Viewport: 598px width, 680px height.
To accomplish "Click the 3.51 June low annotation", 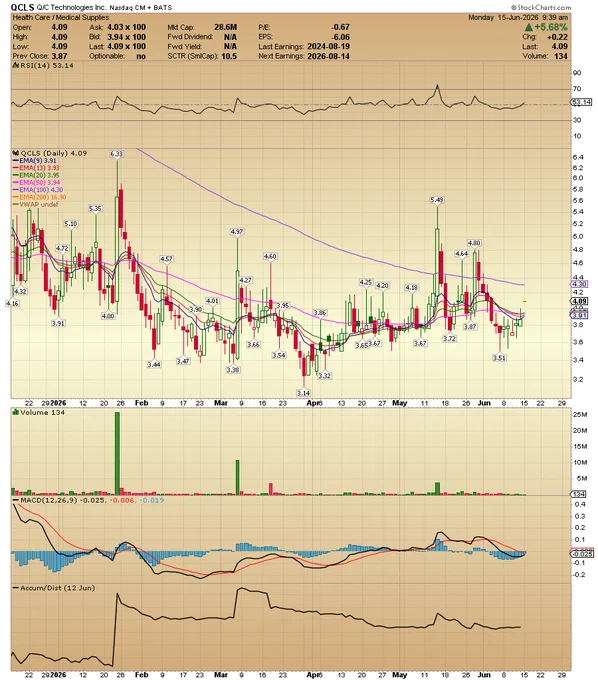I will pyautogui.click(x=500, y=358).
